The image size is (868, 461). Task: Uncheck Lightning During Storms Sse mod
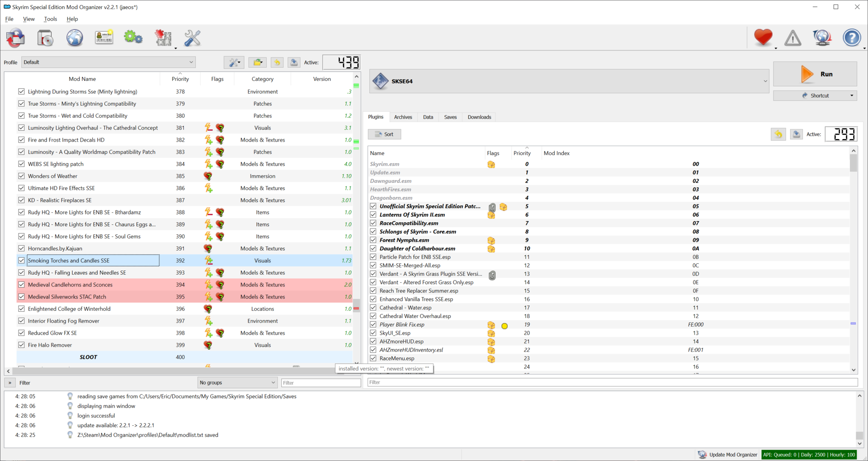pos(21,91)
